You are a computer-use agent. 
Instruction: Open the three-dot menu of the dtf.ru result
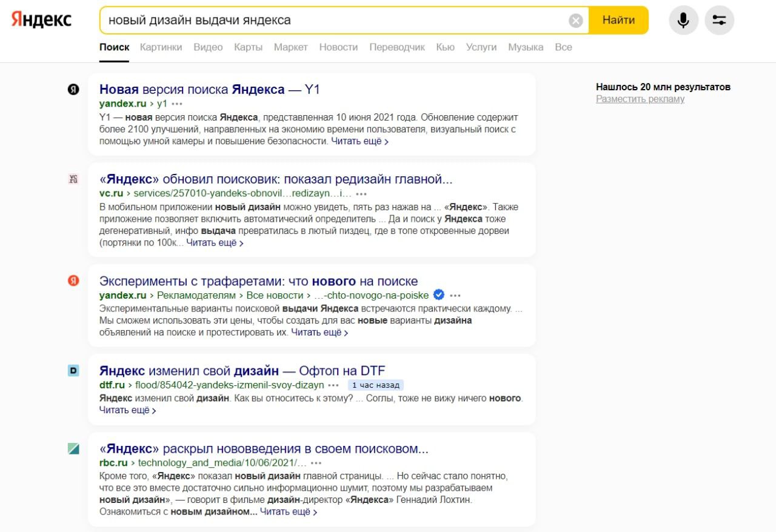click(333, 385)
